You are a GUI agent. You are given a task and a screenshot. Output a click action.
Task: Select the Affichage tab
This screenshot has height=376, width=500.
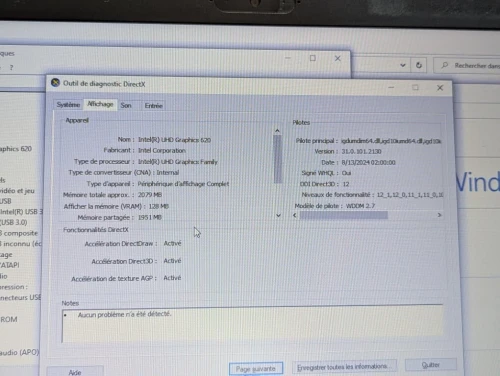(x=100, y=104)
